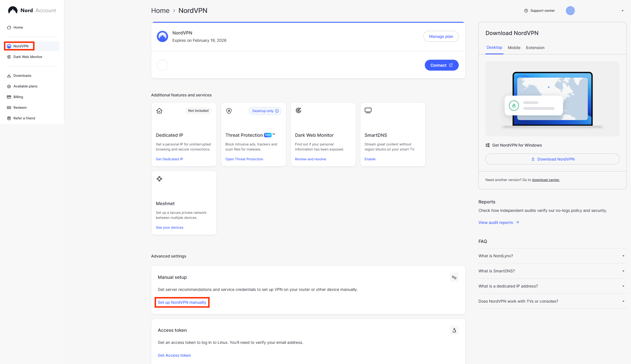
Task: Click the Not included badge
Action: pyautogui.click(x=198, y=111)
